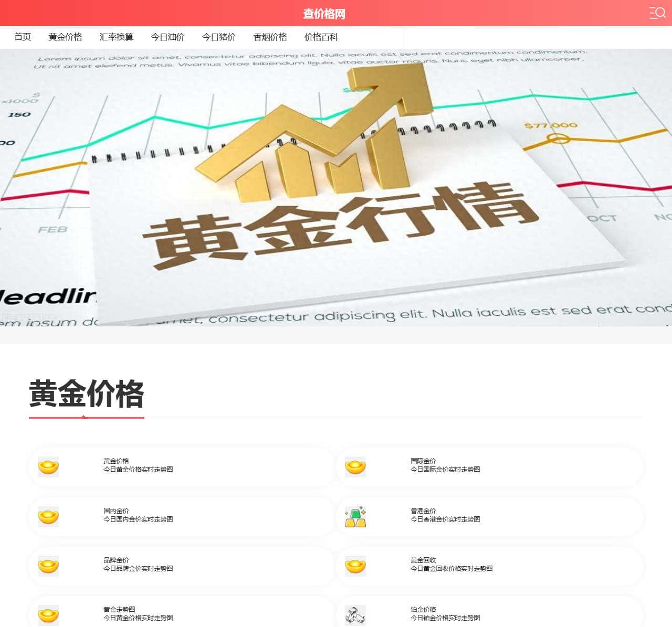672x627 pixels.
Task: Click the platinum rings icon beside 铂金价格
Action: click(x=355, y=615)
